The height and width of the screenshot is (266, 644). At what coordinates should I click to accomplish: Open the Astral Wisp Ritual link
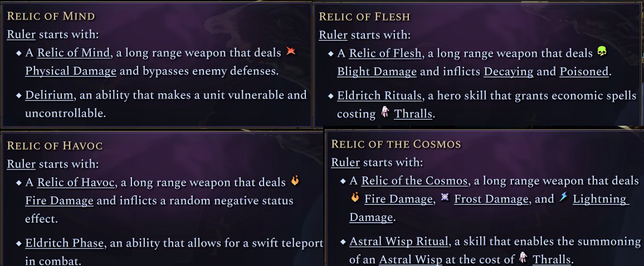click(x=398, y=241)
